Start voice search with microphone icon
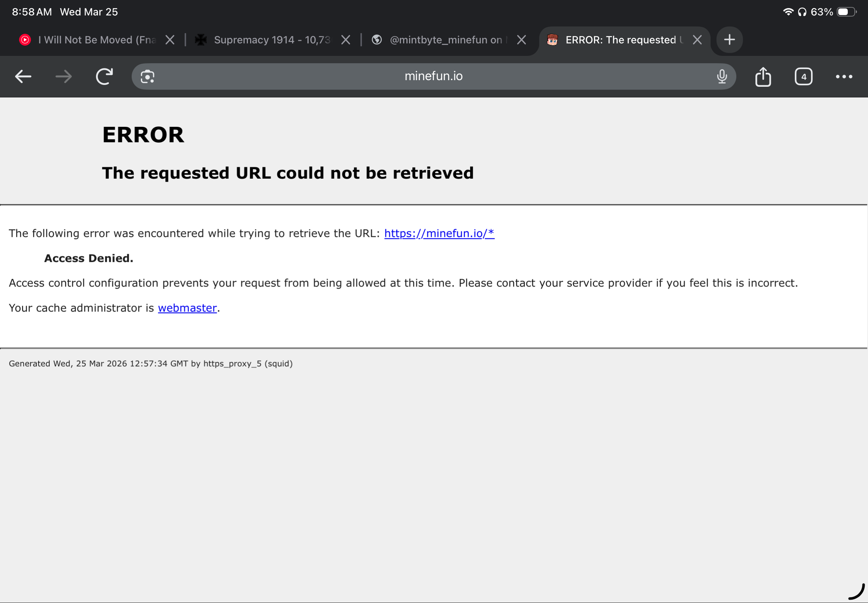 click(722, 77)
